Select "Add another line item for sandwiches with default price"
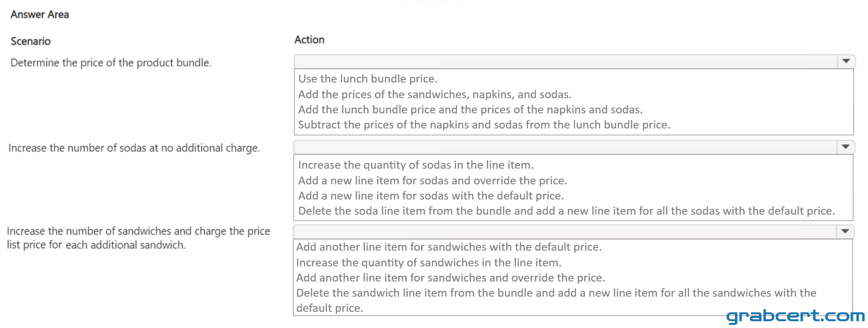This screenshot has height=328, width=868. tap(449, 247)
